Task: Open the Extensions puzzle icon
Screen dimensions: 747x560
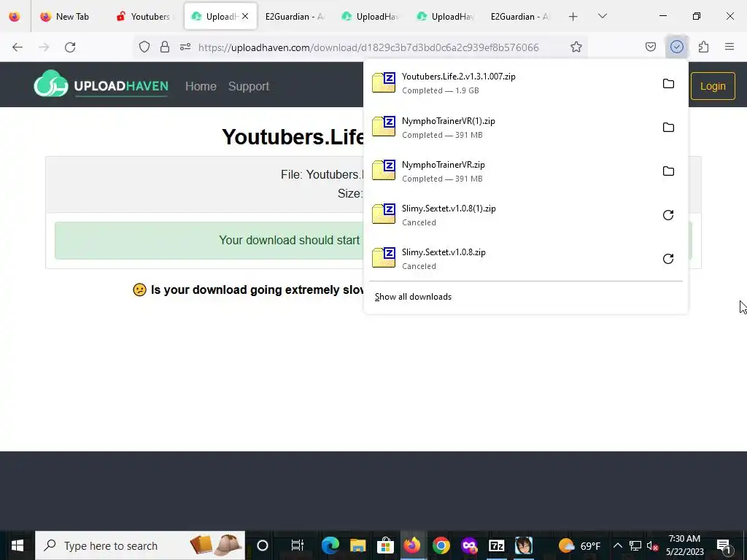Action: (703, 47)
